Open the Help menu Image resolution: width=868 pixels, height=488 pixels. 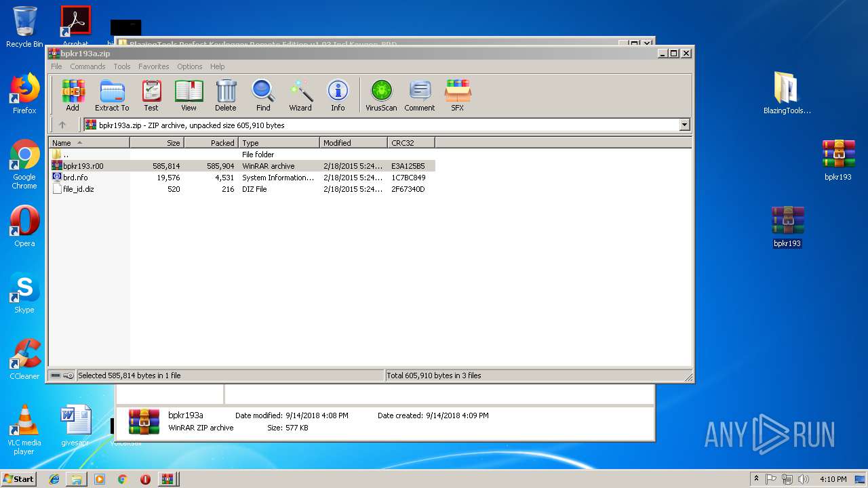click(217, 66)
